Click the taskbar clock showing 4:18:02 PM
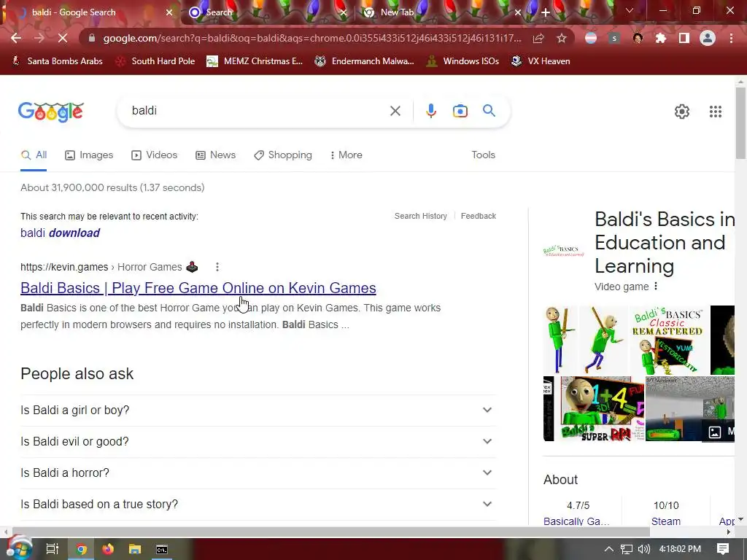The image size is (747, 560). tap(680, 549)
